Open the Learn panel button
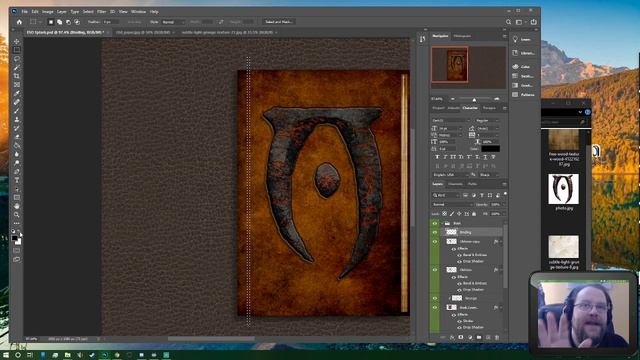 click(523, 39)
